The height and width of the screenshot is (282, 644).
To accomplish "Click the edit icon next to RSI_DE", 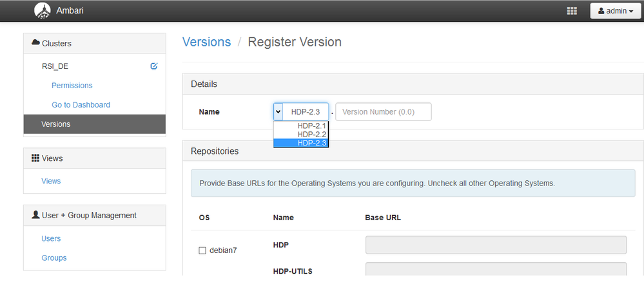I will click(153, 66).
